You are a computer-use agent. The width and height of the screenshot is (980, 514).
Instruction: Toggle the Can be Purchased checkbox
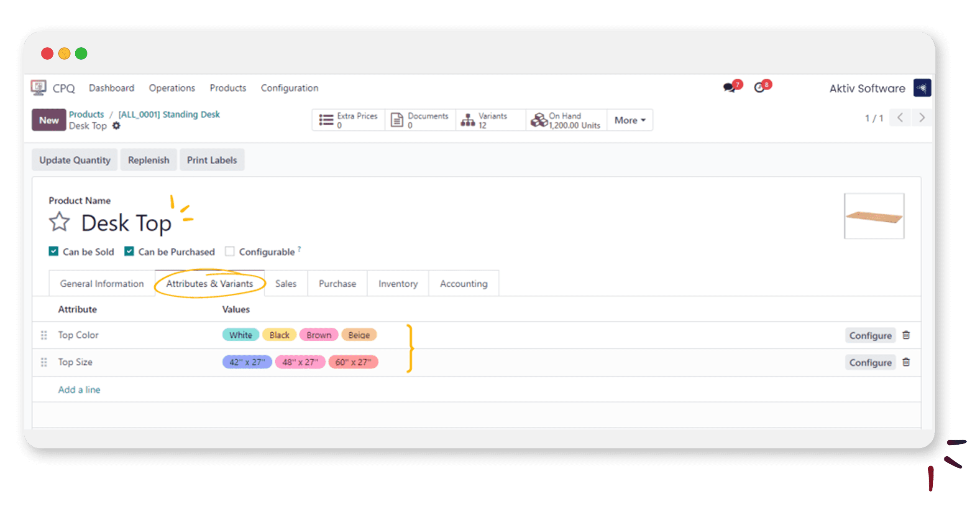pos(130,251)
